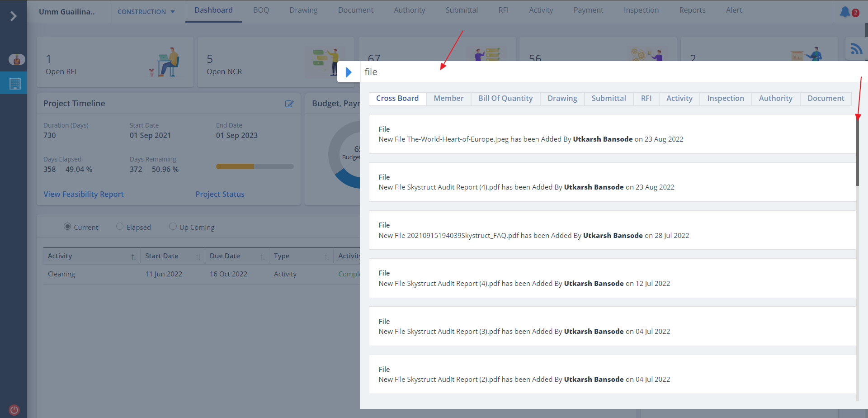The width and height of the screenshot is (868, 418).
Task: Click the red power logout icon
Action: tap(14, 410)
